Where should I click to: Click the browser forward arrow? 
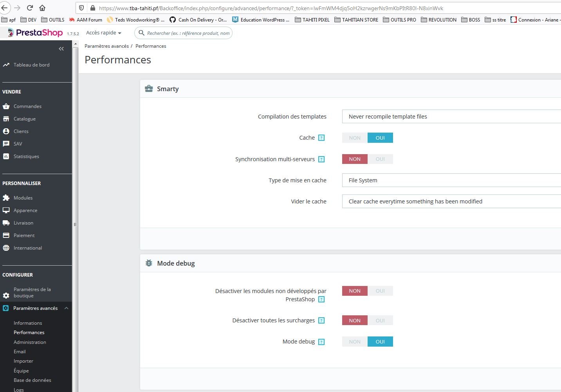point(17,8)
